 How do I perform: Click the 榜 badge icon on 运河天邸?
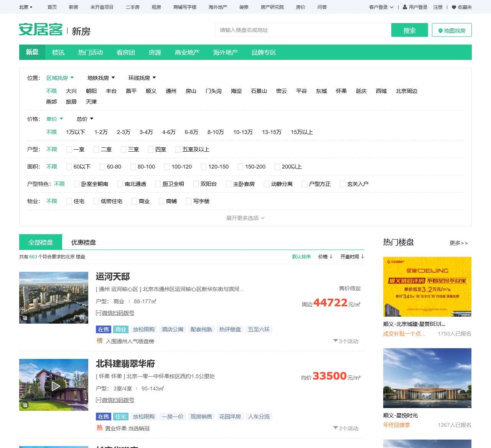pyautogui.click(x=99, y=341)
